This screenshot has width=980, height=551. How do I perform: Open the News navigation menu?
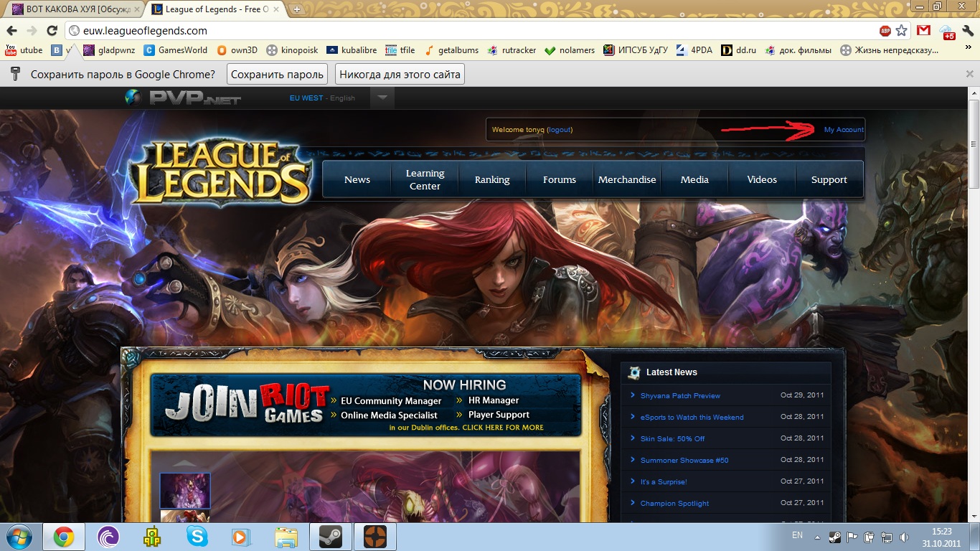(x=357, y=179)
